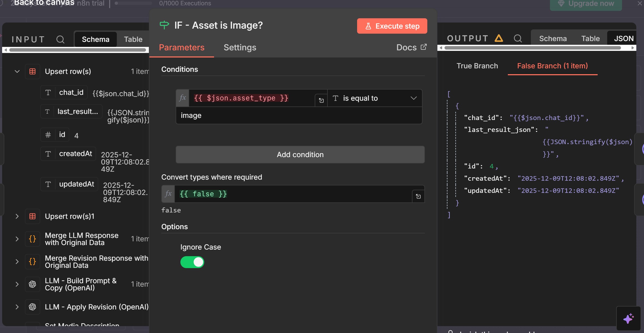Click the Add condition button
This screenshot has width=644, height=333.
[300, 154]
